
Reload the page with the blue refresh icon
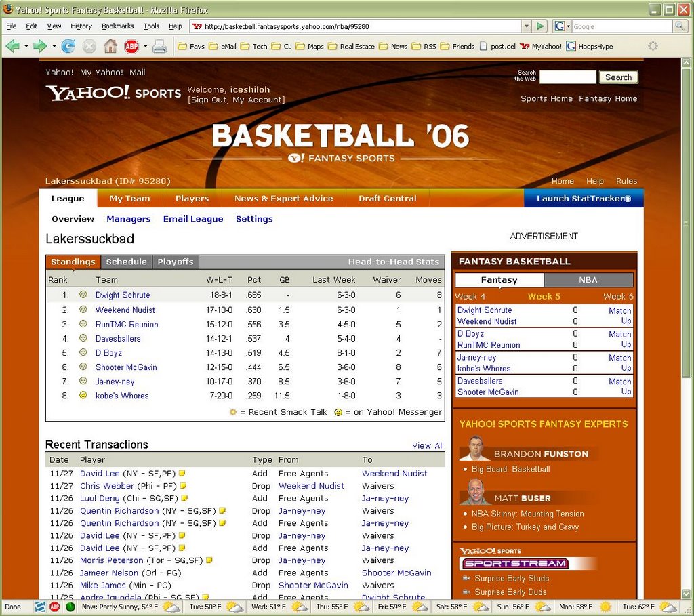coord(68,46)
